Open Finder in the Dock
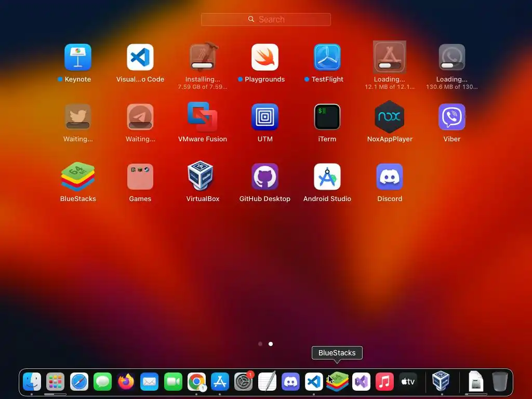This screenshot has width=532, height=399. click(32, 381)
